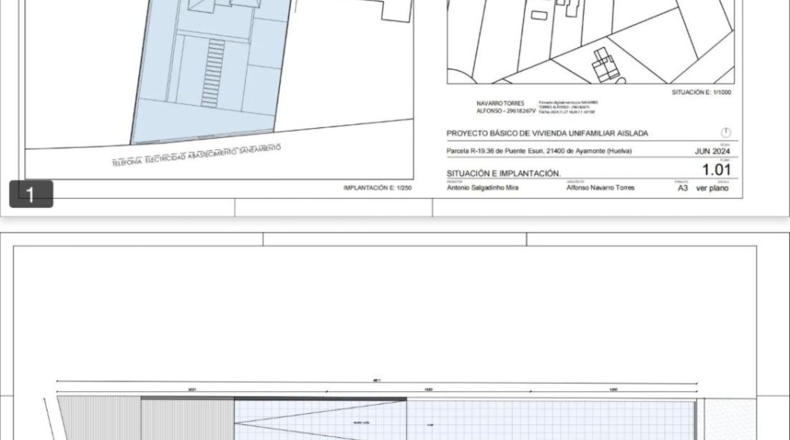Click the name 'Antonio Salgadinho Mira'
790x440 pixels.
pos(483,187)
